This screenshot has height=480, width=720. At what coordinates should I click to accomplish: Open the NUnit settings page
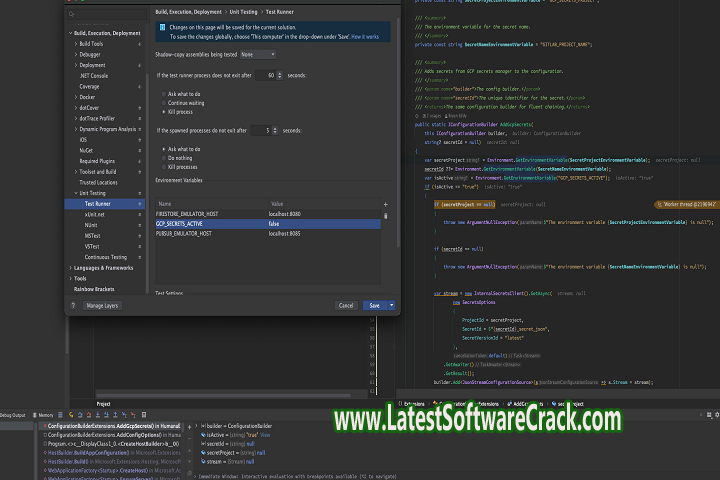[92, 225]
